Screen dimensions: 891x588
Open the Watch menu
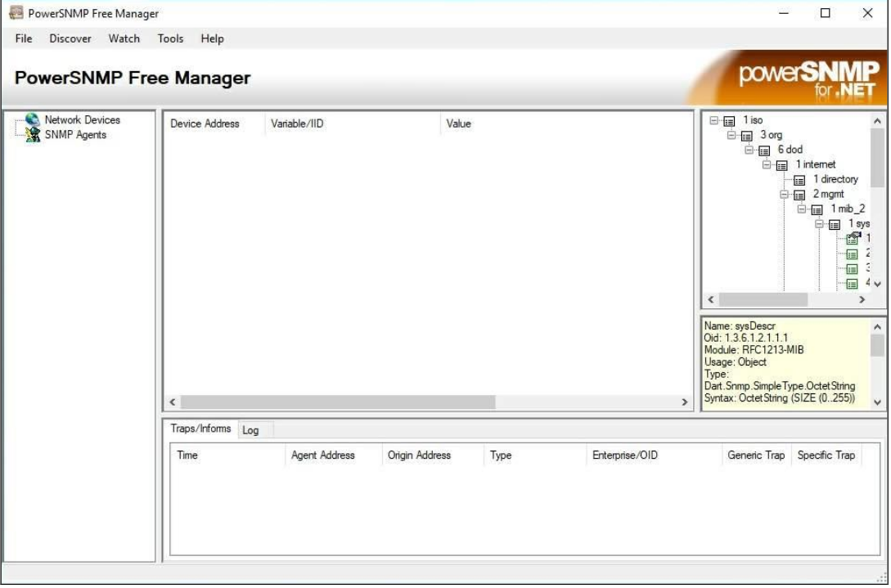[x=124, y=38]
